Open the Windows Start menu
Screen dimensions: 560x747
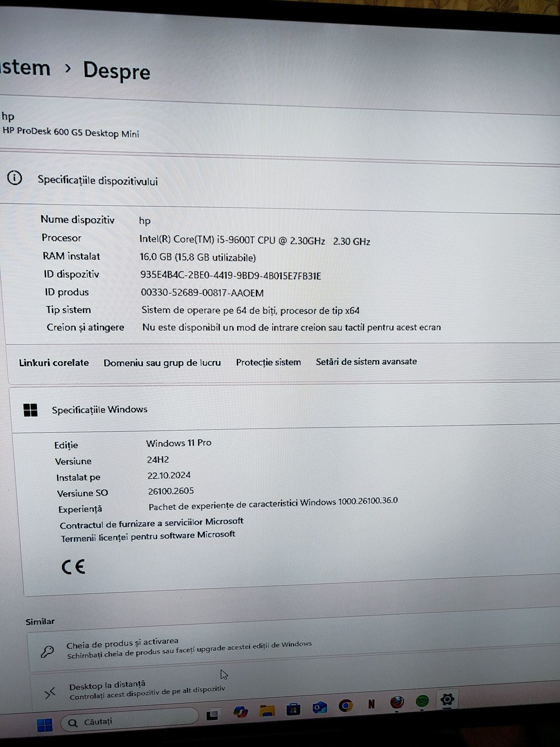click(x=45, y=725)
